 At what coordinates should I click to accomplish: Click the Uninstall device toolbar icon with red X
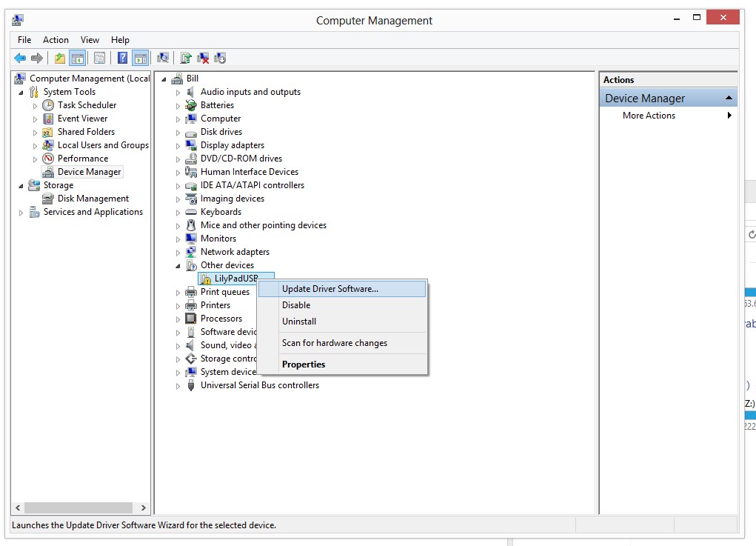[x=203, y=59]
